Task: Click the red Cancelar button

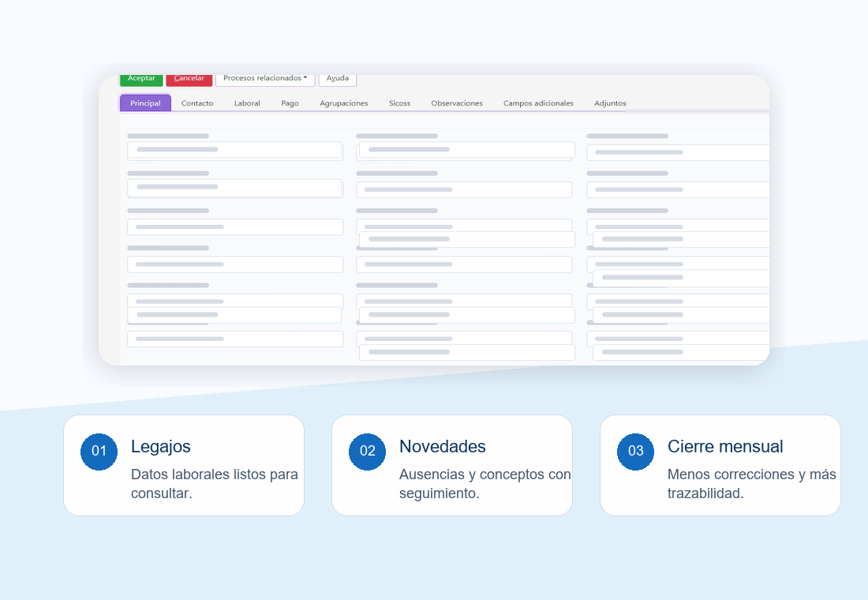Action: coord(189,80)
